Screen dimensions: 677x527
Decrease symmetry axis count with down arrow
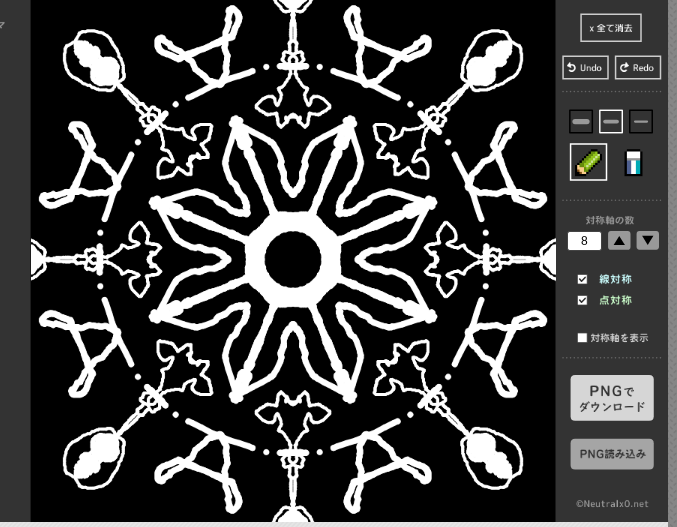point(648,240)
